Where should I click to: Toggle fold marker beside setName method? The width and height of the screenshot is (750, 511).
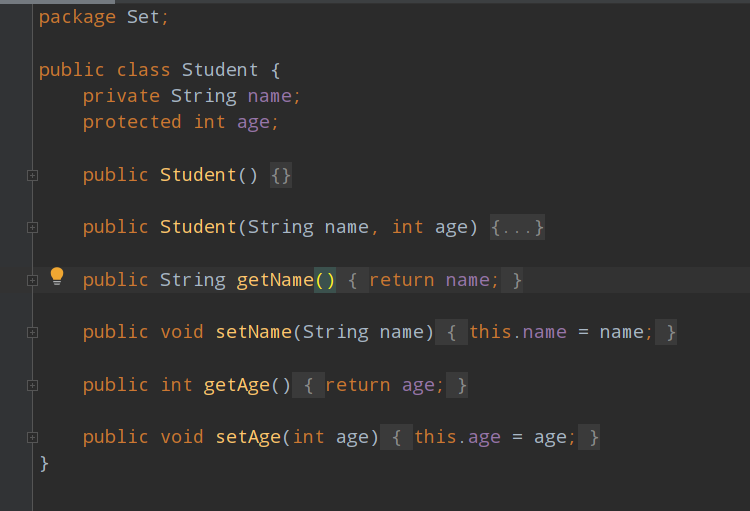point(32,332)
